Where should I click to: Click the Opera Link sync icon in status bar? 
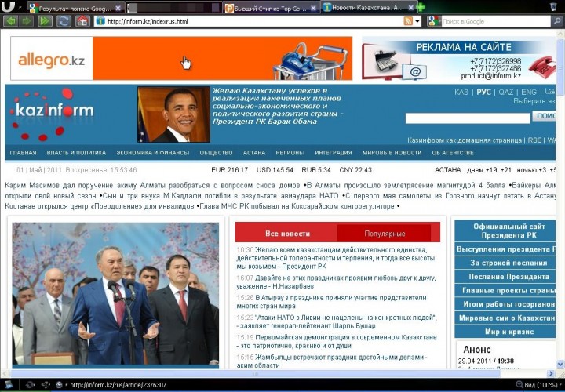pyautogui.click(x=31, y=385)
